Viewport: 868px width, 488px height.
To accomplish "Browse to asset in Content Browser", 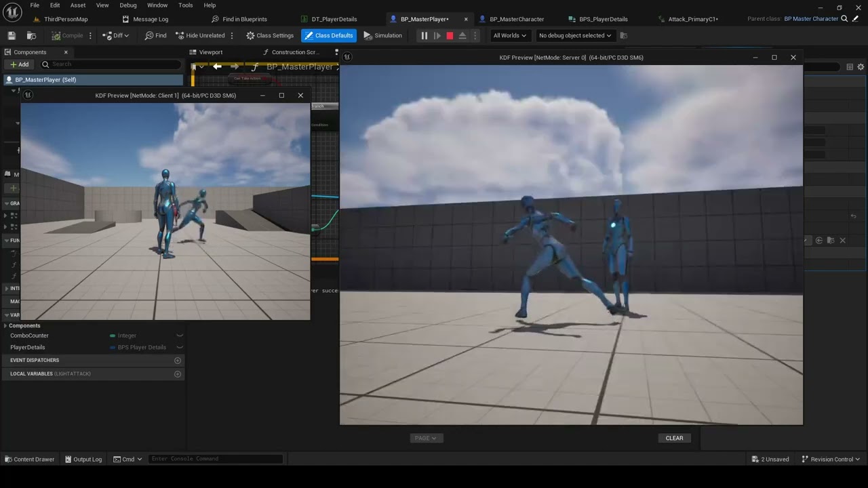I will pos(32,35).
